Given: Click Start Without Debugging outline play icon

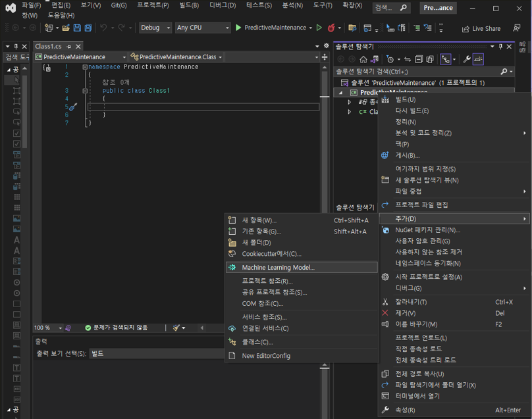Looking at the screenshot, I should click(319, 28).
